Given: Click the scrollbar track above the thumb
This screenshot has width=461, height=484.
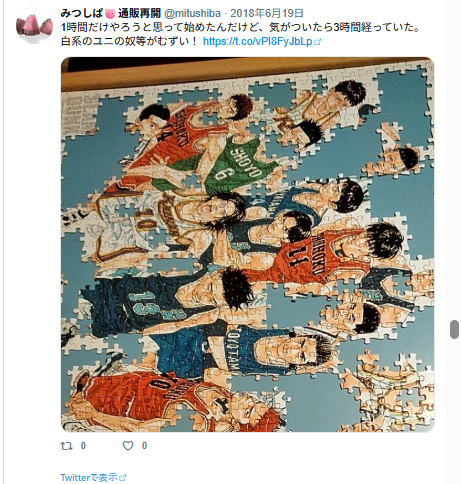Looking at the screenshot, I should (x=454, y=160).
